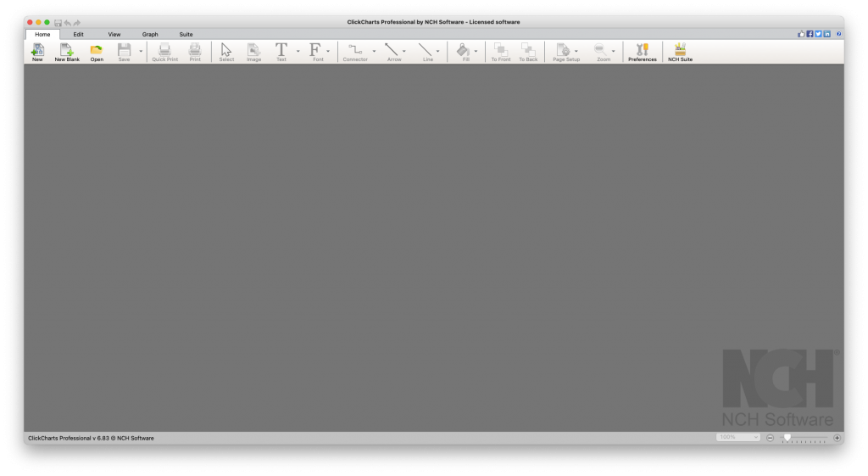
Task: Click the title bar save icon
Action: [x=58, y=23]
